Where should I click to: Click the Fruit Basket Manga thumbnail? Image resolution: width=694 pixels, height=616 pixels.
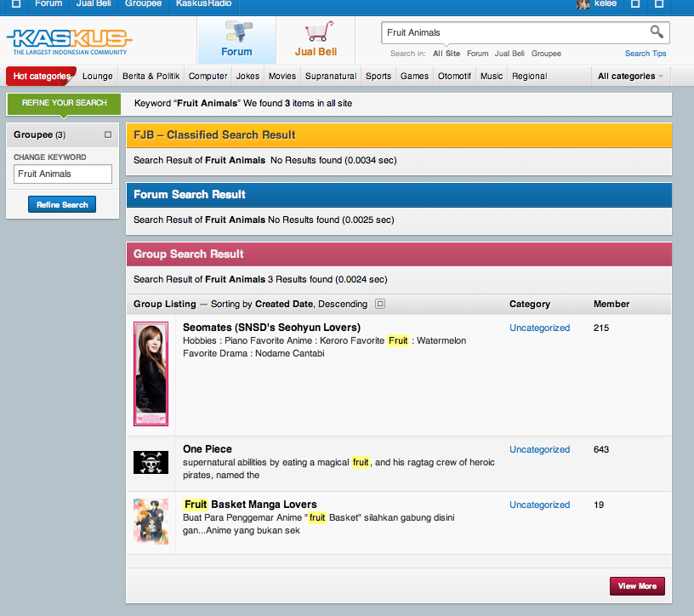point(151,522)
